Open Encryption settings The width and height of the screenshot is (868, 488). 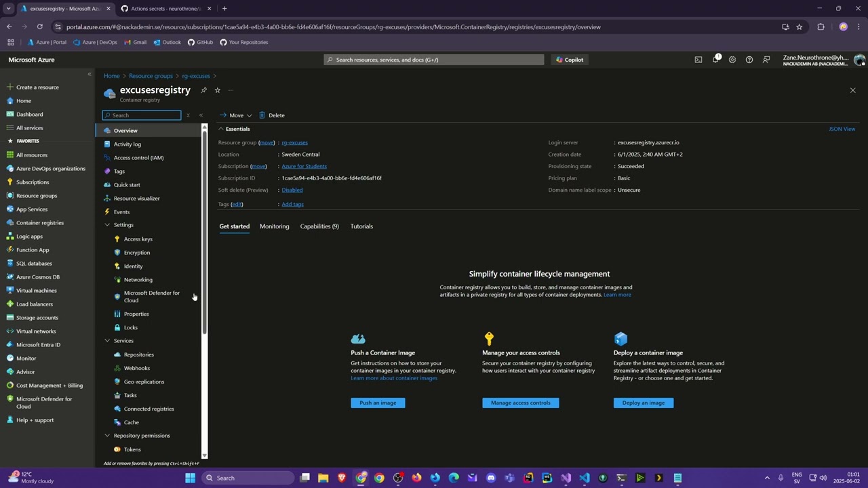tap(136, 252)
